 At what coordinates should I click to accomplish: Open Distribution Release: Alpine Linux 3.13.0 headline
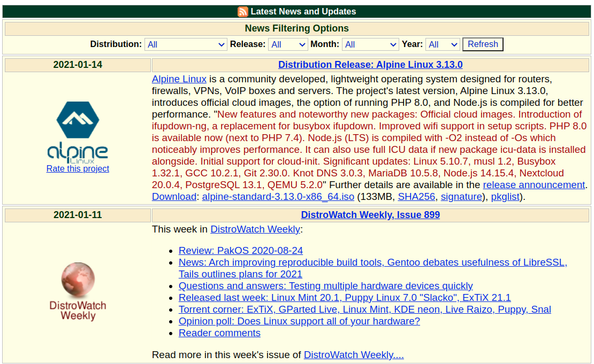370,65
